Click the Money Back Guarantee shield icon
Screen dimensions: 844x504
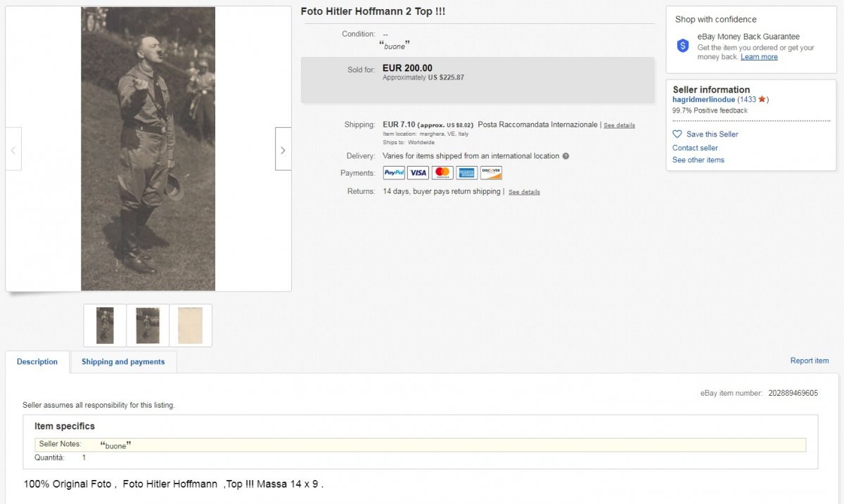tap(683, 46)
